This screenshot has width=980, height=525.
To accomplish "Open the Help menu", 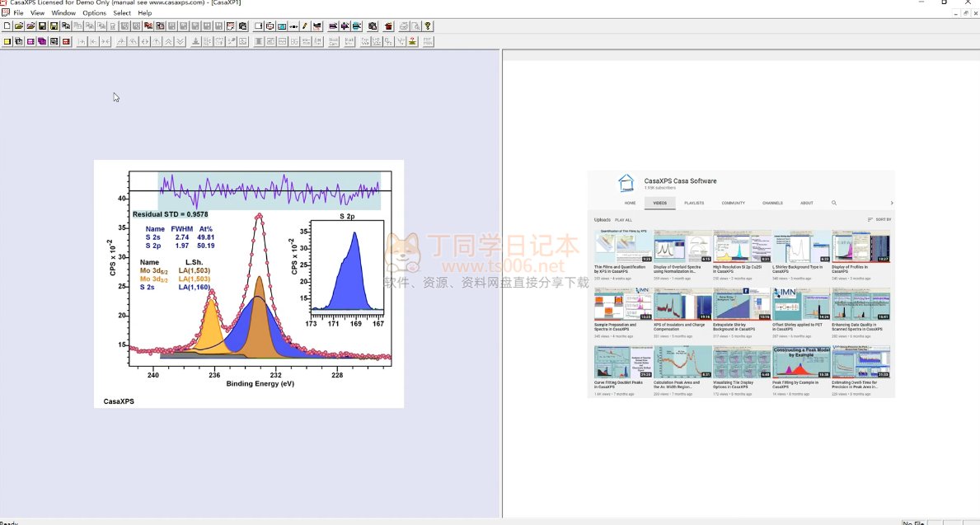I will [145, 13].
